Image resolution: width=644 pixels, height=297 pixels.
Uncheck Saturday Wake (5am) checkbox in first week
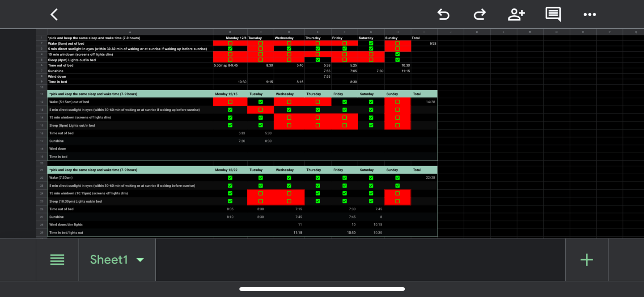click(x=371, y=43)
